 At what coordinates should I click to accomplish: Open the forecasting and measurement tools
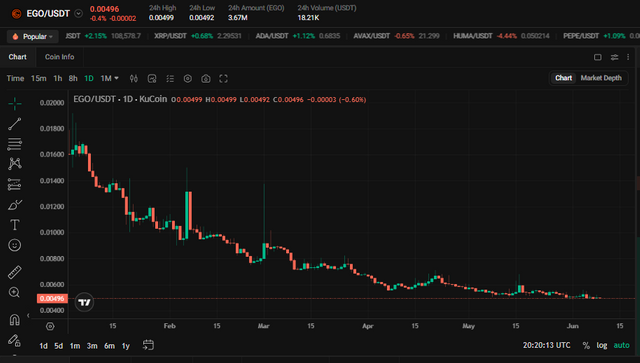coord(15,185)
